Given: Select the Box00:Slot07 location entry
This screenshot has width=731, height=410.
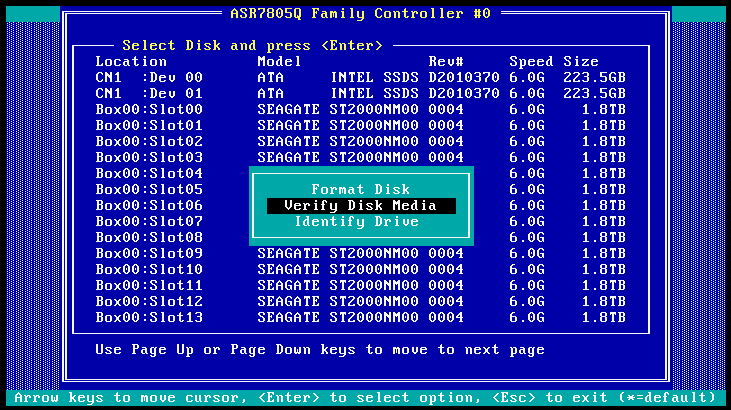Looking at the screenshot, I should [x=149, y=221].
